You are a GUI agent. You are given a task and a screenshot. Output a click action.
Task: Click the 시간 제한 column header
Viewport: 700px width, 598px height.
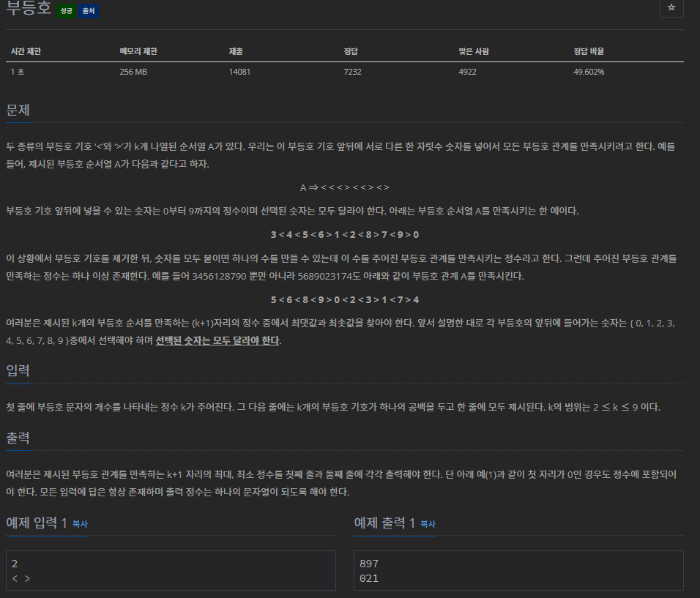point(26,51)
